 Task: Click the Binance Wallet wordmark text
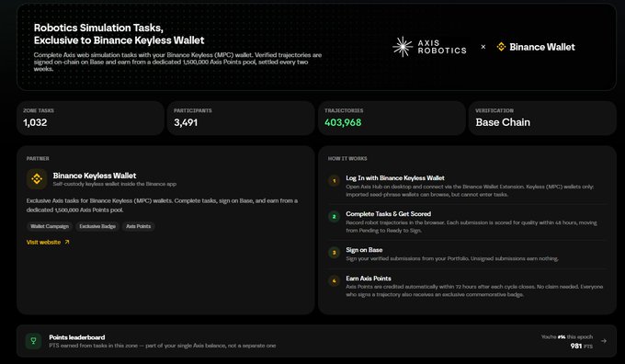542,47
